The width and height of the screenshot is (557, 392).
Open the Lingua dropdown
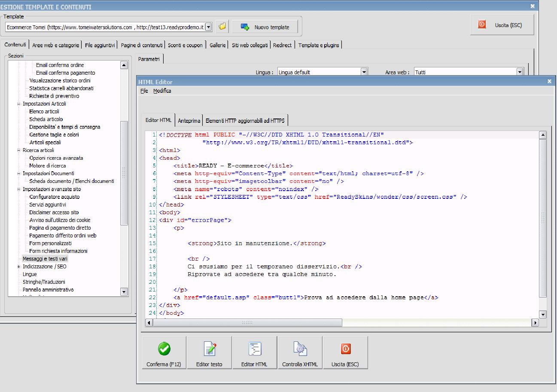(364, 72)
